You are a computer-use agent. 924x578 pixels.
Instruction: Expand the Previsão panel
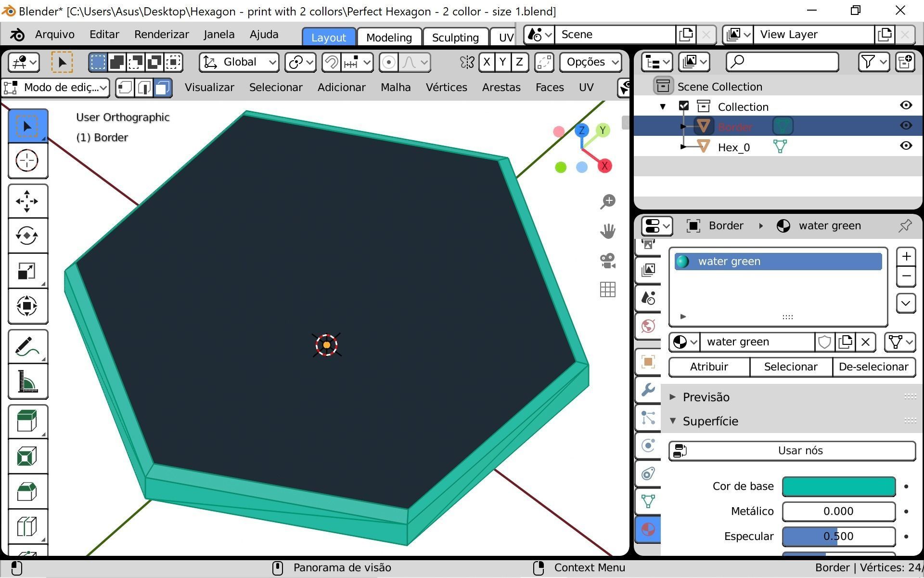coord(706,397)
